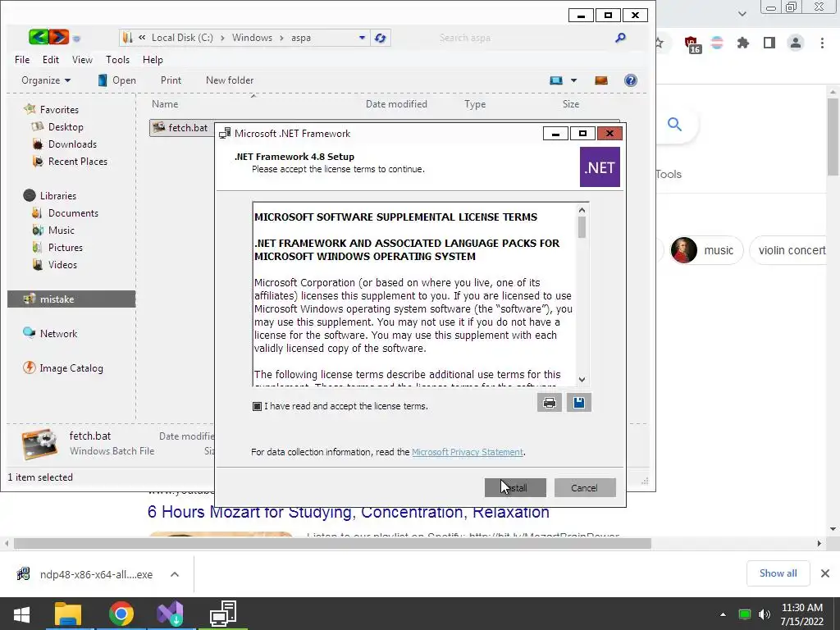This screenshot has width=840, height=630.
Task: Click the Explorer forward arrow button
Action: pos(59,37)
